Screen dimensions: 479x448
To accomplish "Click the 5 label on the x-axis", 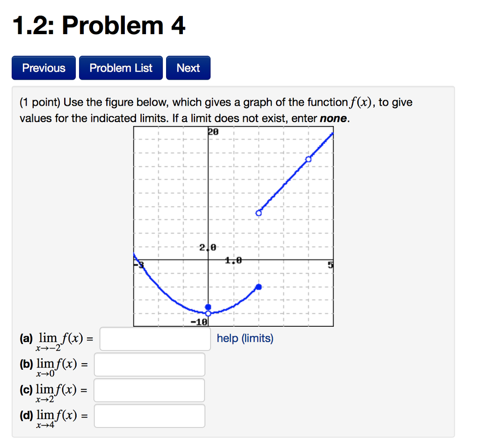I will (x=330, y=265).
